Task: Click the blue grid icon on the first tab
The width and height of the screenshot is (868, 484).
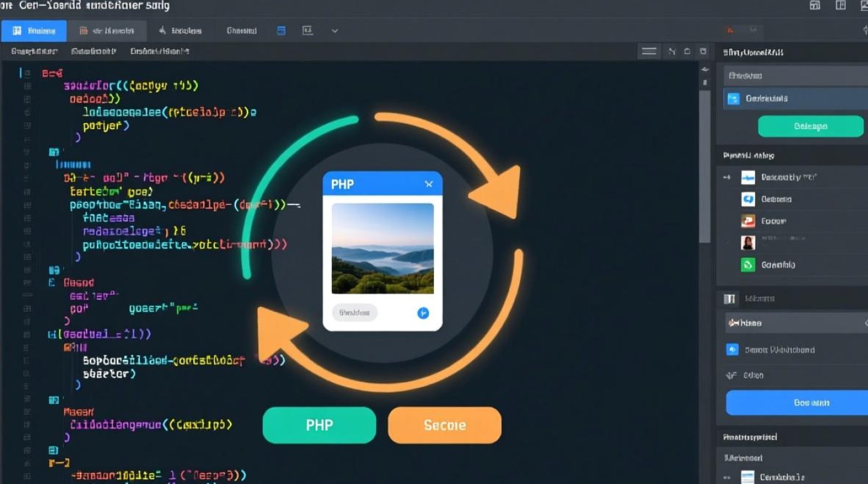Action: tap(17, 30)
